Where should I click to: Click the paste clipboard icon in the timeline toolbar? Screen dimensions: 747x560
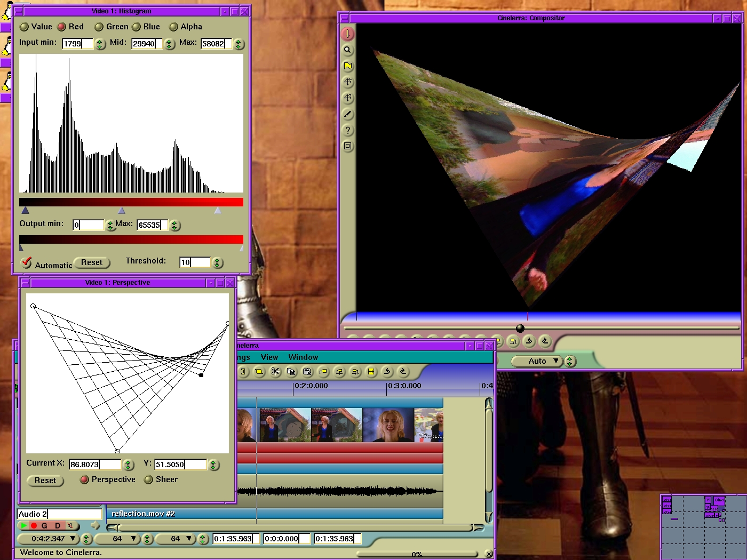(x=307, y=372)
